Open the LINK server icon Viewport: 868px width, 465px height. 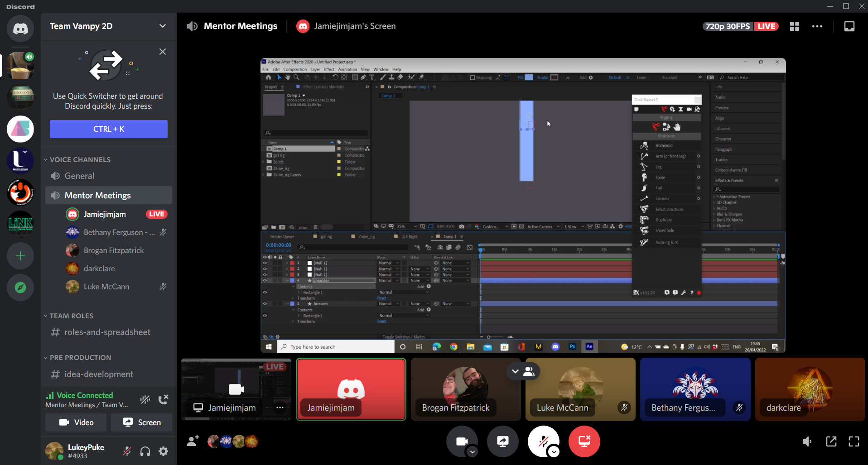coord(20,224)
